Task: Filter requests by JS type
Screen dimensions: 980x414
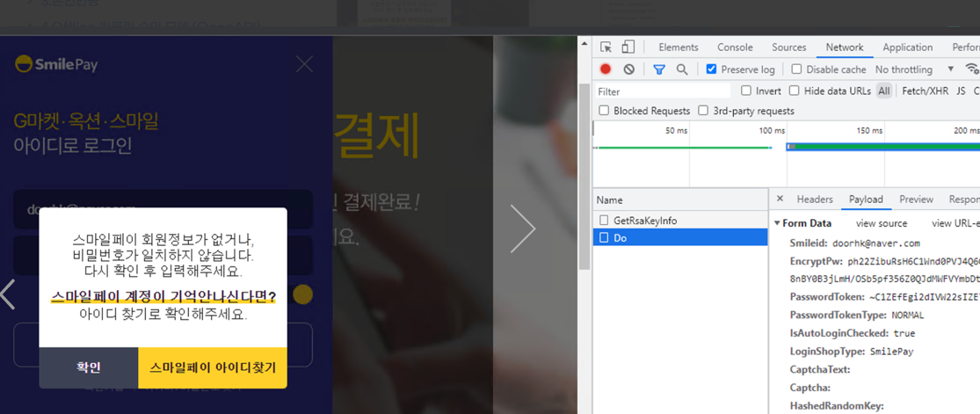Action: (x=961, y=91)
